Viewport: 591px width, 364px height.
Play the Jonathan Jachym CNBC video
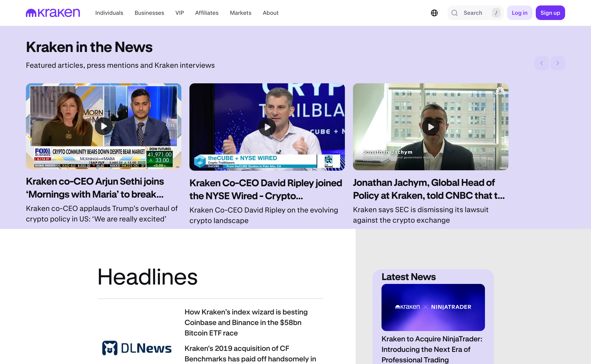point(430,127)
